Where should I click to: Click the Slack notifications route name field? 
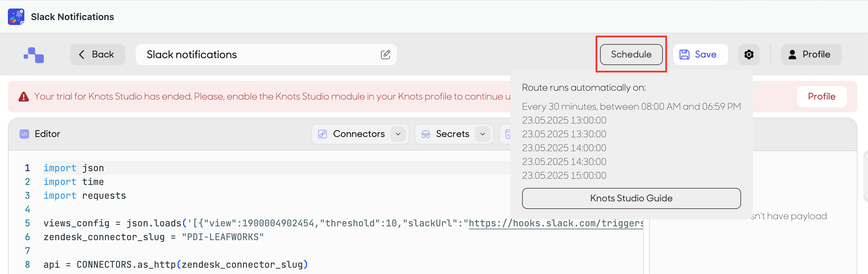pyautogui.click(x=266, y=55)
